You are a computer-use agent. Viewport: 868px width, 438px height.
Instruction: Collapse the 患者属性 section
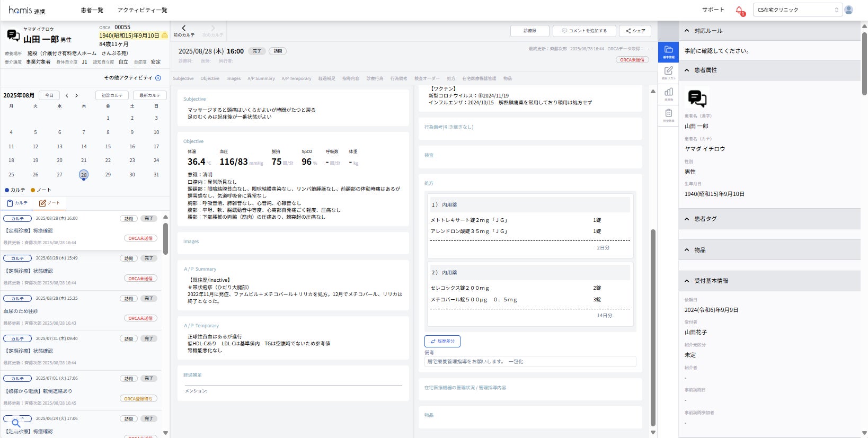(687, 70)
